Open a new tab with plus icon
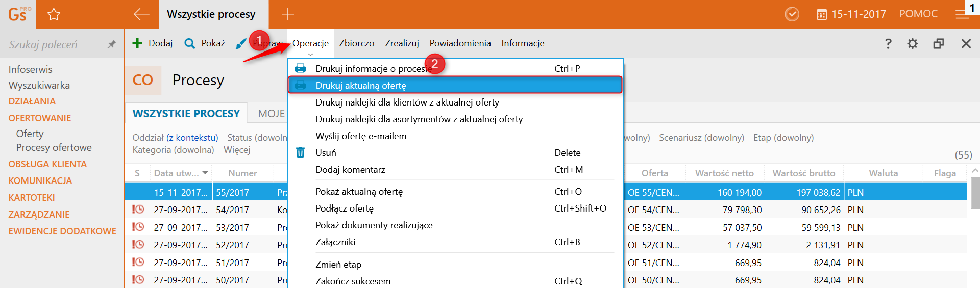 (288, 14)
